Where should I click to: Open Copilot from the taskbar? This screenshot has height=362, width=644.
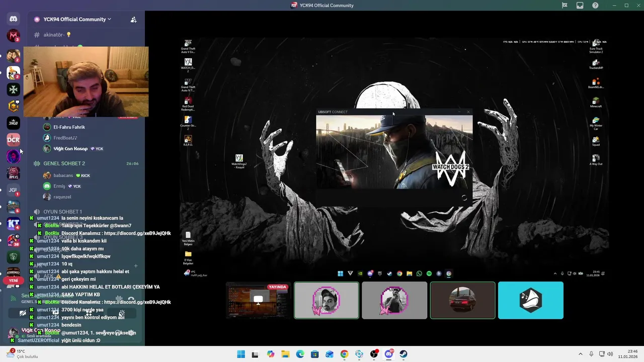click(271, 354)
